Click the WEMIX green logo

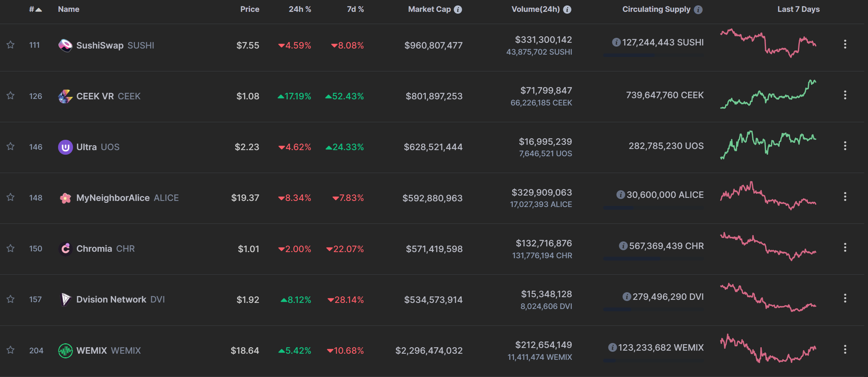coord(65,351)
